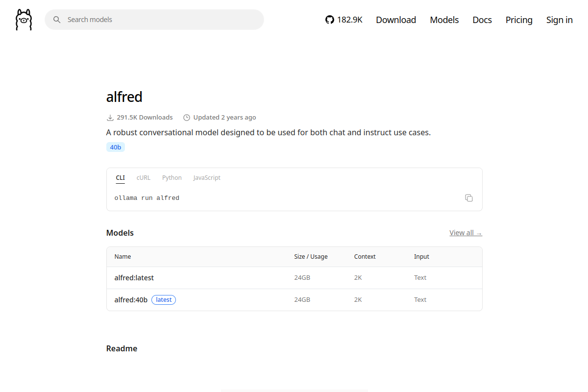588x392 pixels.
Task: Click the Ollama llama logo
Action: pyautogui.click(x=24, y=20)
